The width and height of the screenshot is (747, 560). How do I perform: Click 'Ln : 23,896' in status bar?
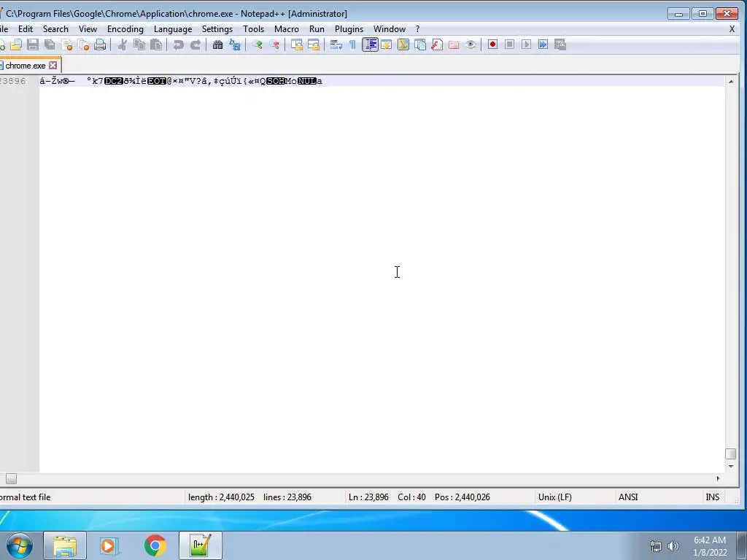point(368,497)
